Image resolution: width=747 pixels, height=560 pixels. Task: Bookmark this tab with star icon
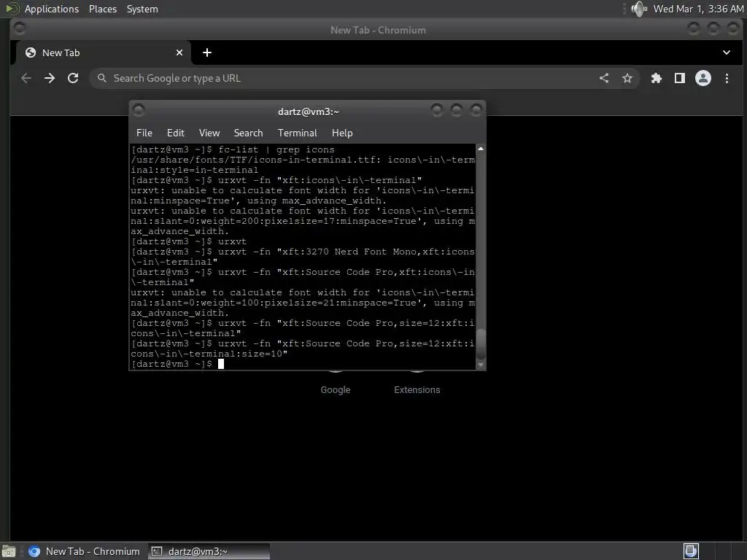627,78
